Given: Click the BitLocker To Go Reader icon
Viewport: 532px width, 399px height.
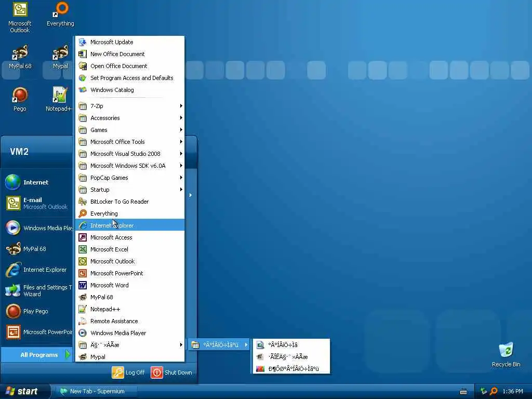Looking at the screenshot, I should (x=83, y=202).
